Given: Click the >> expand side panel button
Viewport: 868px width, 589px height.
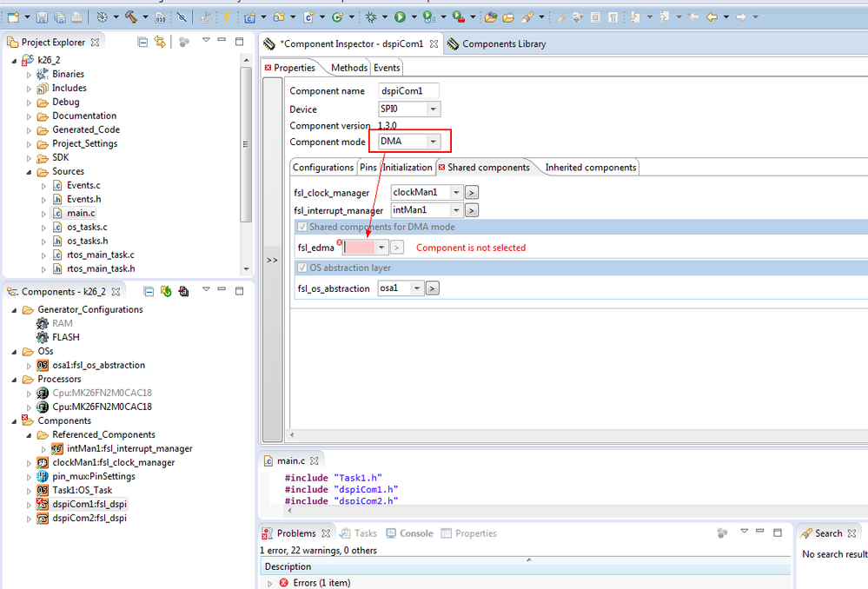Looking at the screenshot, I should (x=272, y=260).
